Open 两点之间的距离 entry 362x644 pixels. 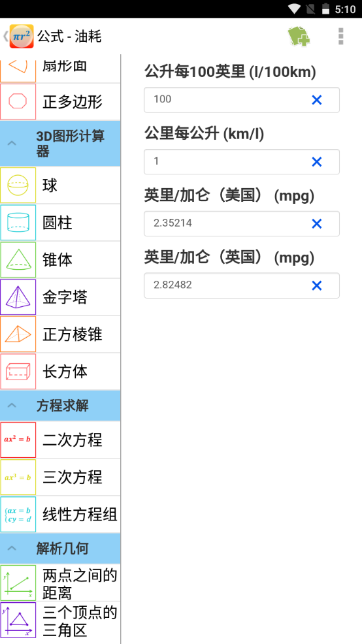60,583
